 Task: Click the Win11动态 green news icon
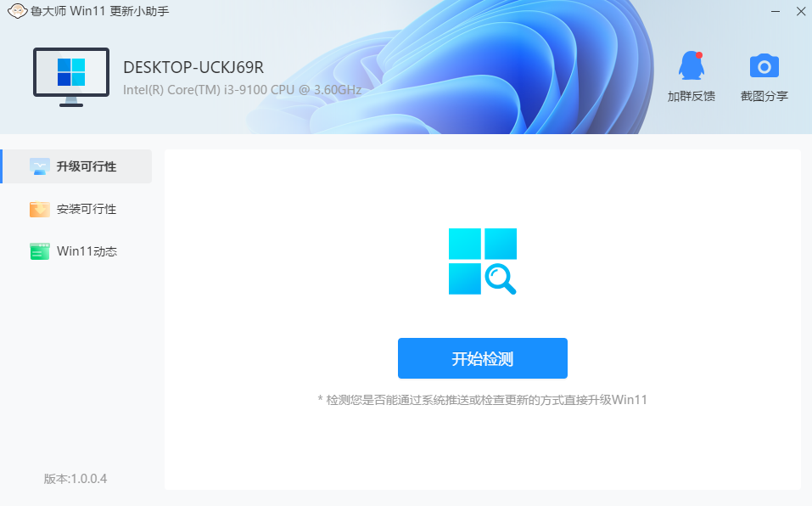click(x=40, y=251)
